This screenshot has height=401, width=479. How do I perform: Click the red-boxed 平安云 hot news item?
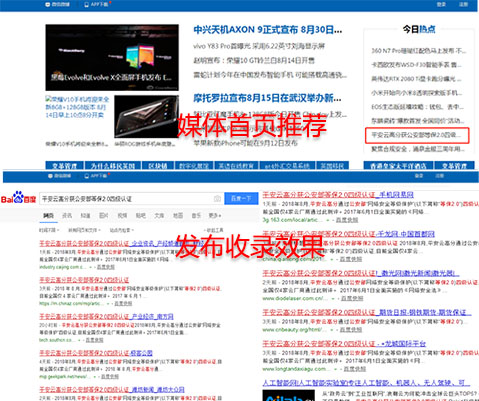tap(417, 135)
